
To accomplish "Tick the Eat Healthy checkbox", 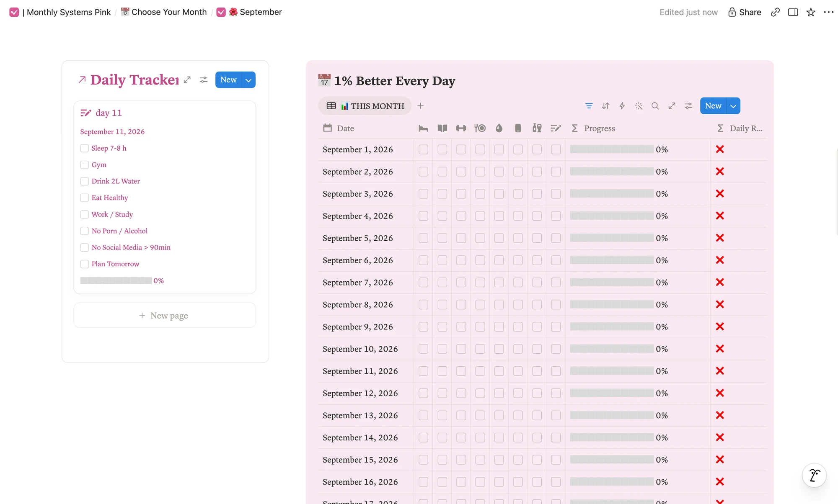I will pos(84,198).
